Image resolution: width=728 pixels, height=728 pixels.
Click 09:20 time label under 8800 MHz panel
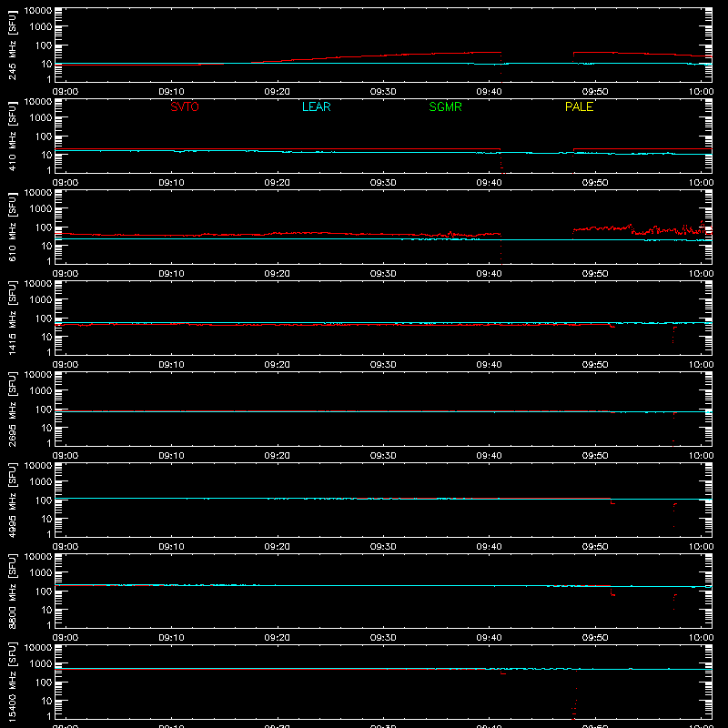click(278, 638)
